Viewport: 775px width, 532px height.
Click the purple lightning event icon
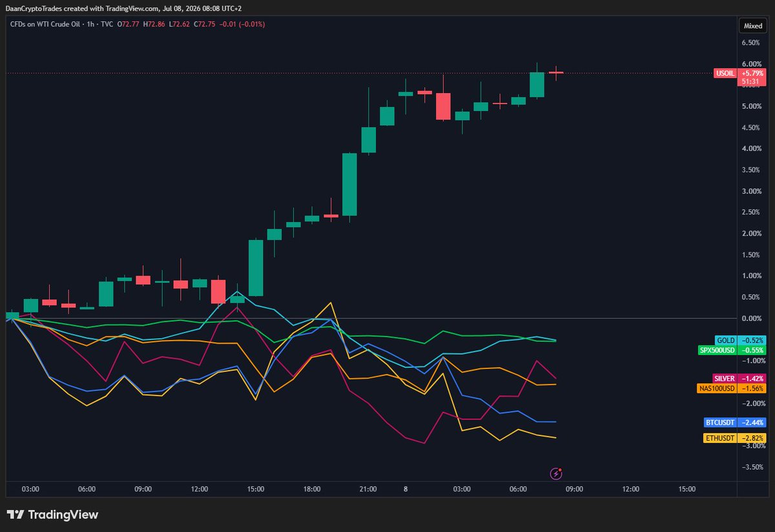(x=556, y=473)
